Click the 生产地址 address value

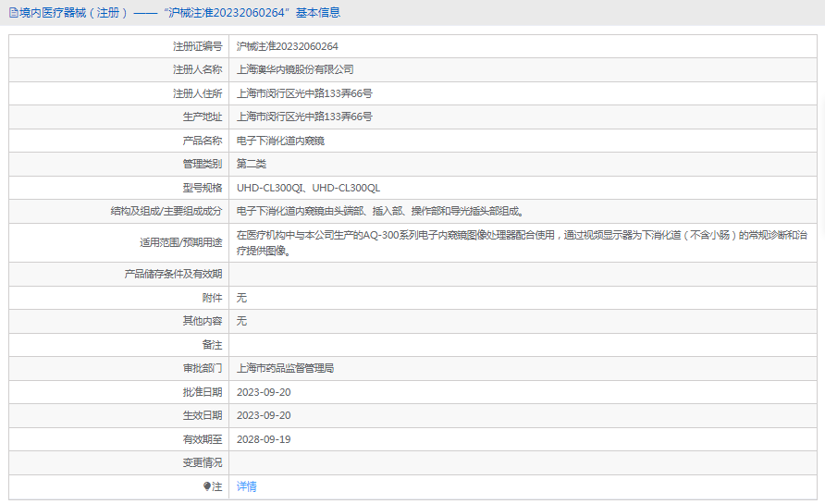pos(304,117)
